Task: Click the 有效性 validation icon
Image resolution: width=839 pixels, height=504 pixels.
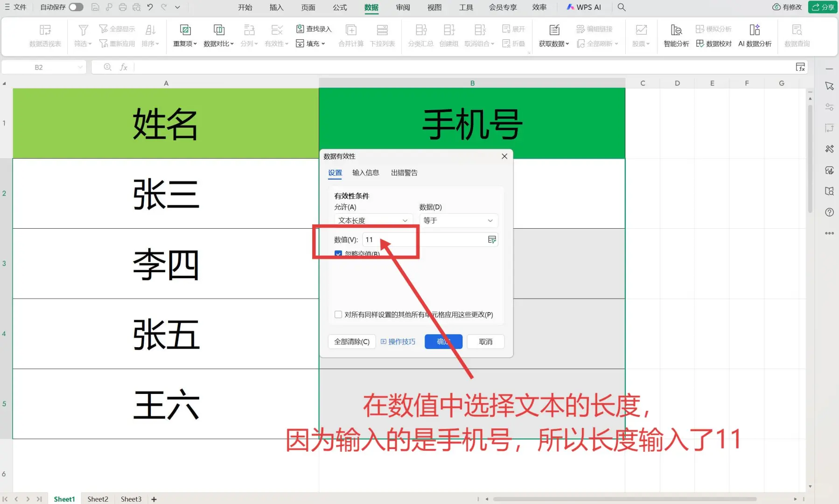Action: (277, 30)
